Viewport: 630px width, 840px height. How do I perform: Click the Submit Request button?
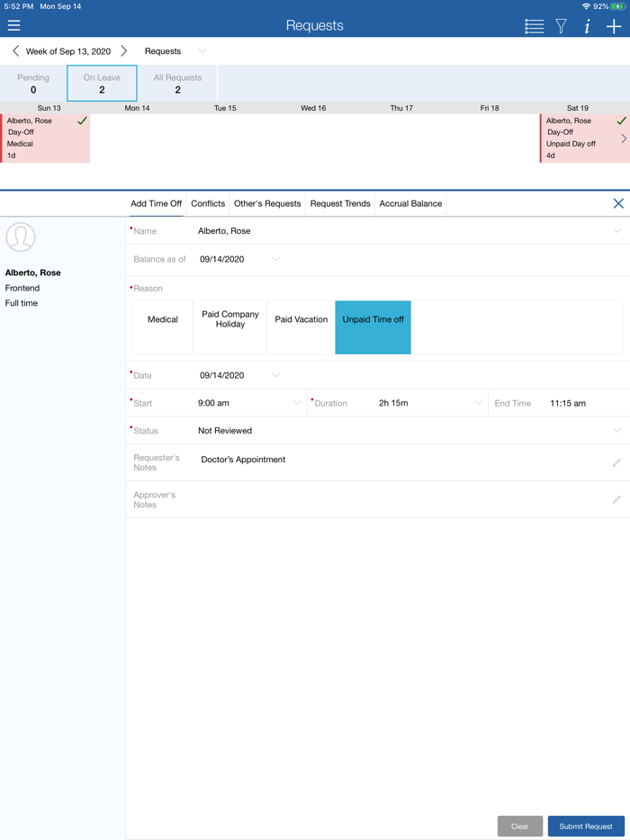[x=586, y=827]
